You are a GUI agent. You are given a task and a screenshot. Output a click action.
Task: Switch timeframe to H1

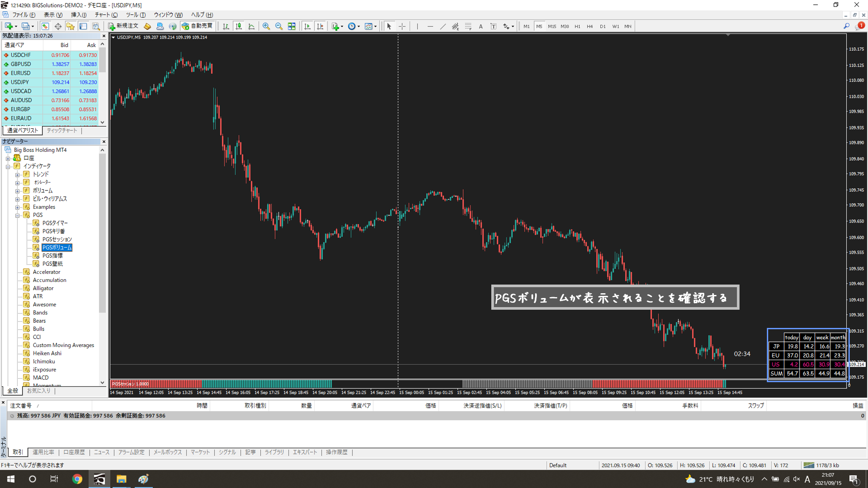coord(577,26)
